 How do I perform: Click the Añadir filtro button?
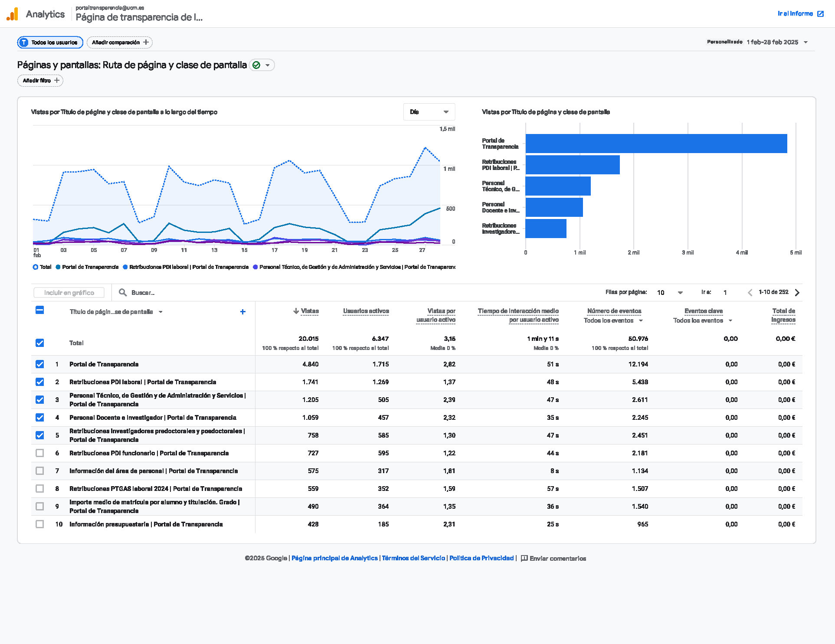[40, 80]
